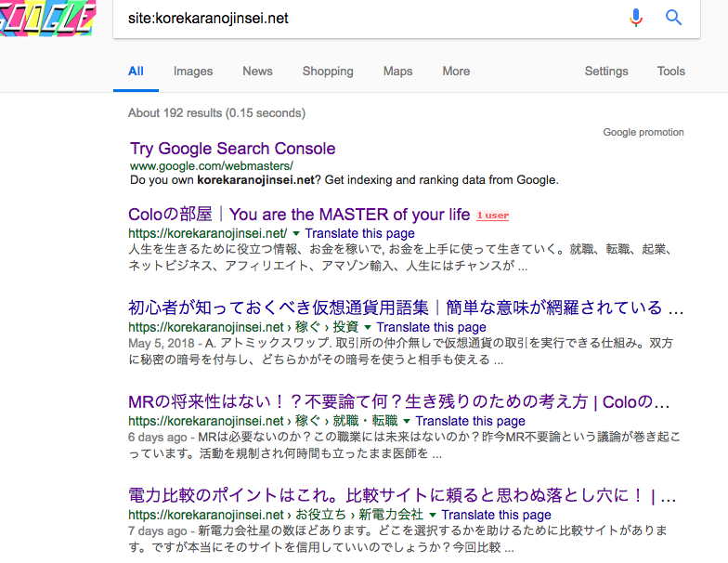Open the Shopping tab
The height and width of the screenshot is (563, 728).
[328, 71]
